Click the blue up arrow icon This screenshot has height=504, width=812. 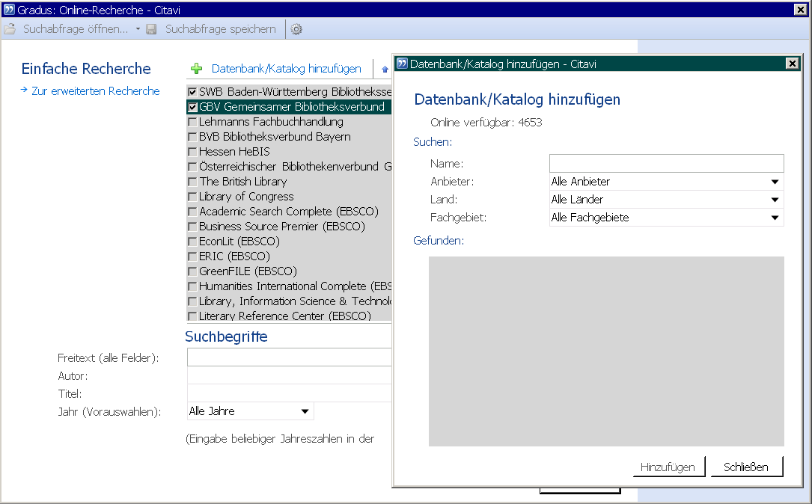(385, 69)
